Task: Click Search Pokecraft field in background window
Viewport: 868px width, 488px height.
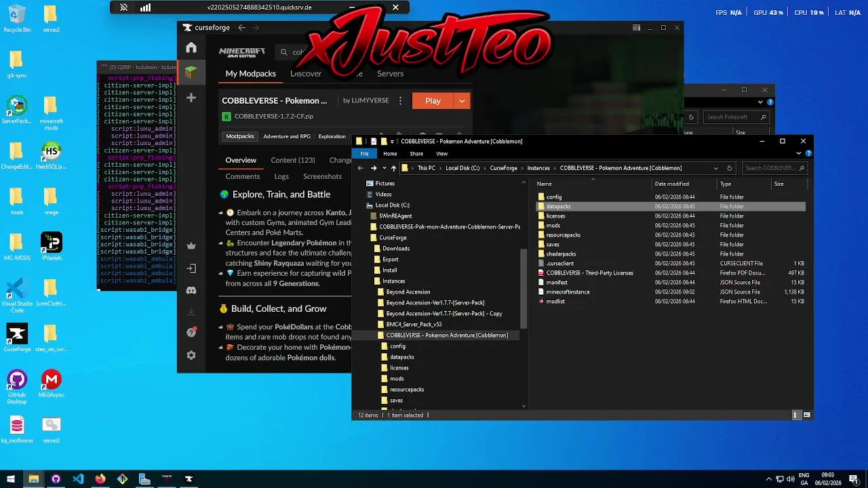Action: coord(736,117)
